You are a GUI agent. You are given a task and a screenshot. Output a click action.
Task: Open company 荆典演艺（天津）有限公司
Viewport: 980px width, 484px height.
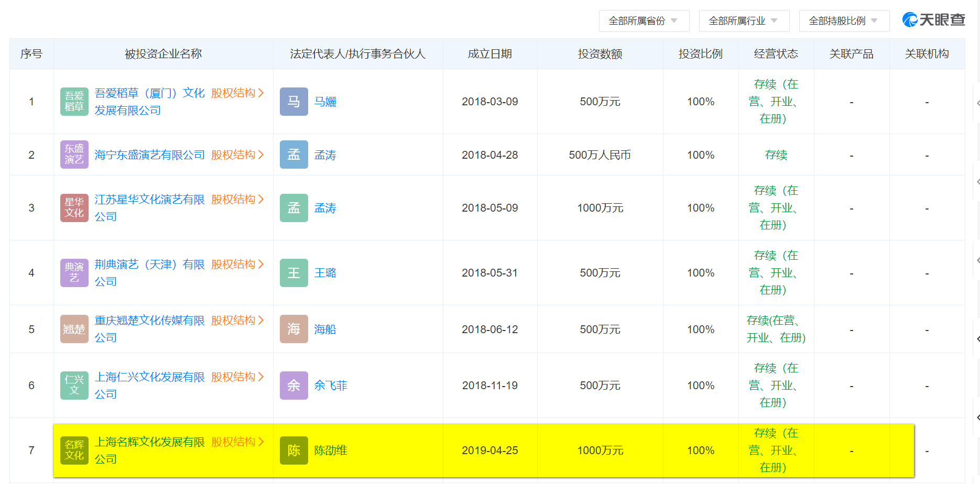(x=149, y=273)
